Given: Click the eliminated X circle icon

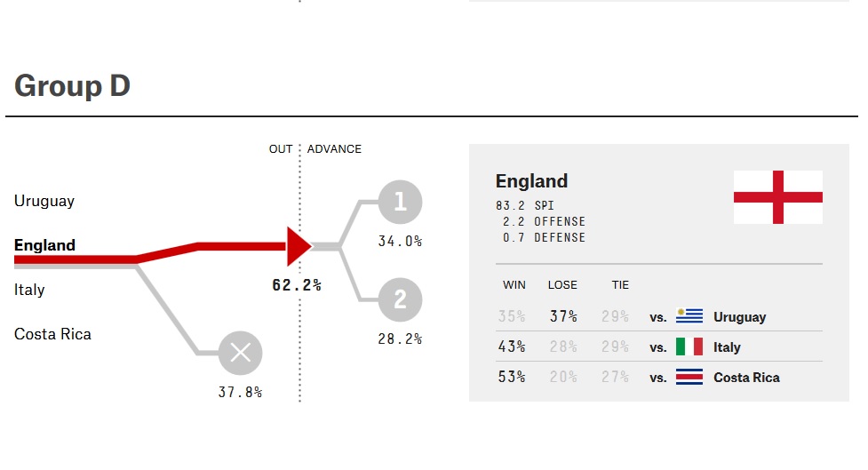Looking at the screenshot, I should 240,354.
